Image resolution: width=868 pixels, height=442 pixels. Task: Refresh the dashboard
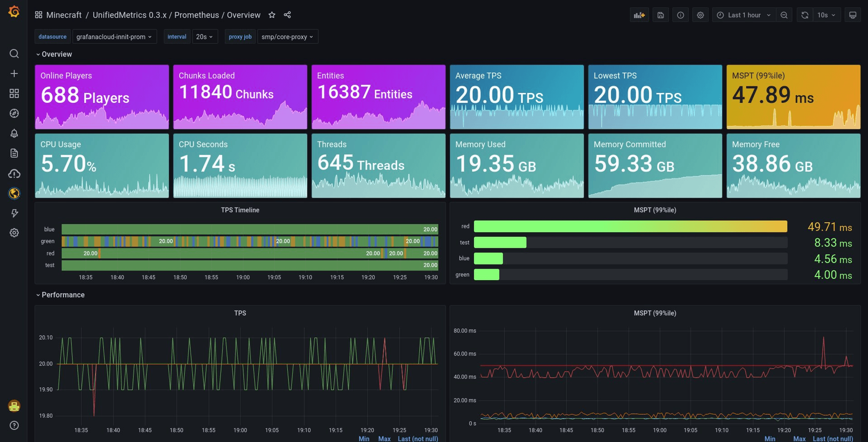click(x=805, y=15)
